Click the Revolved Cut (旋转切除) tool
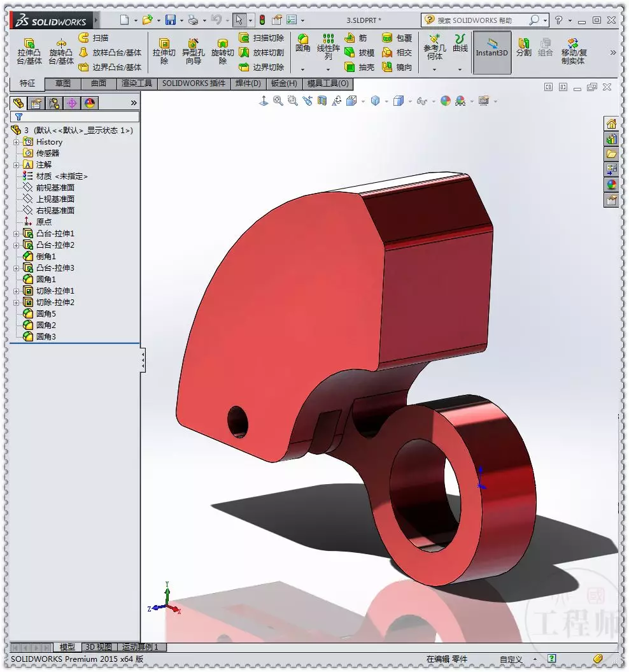 coord(222,52)
